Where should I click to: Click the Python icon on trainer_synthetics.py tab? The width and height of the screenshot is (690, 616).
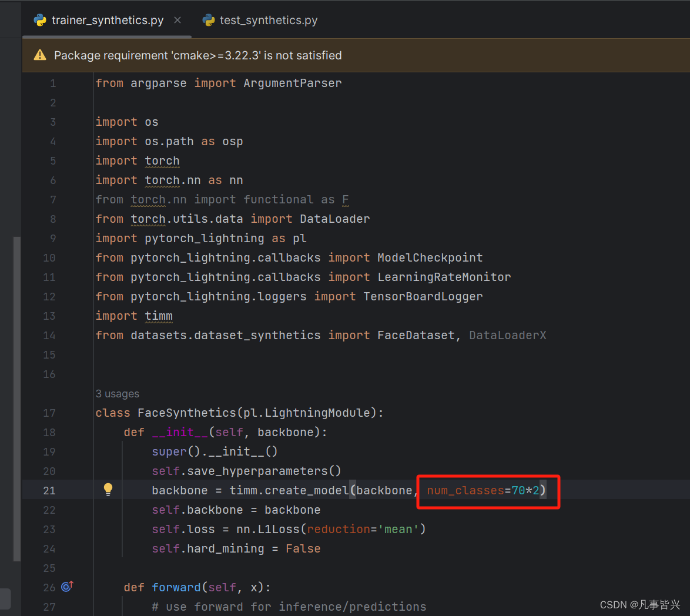click(x=39, y=19)
